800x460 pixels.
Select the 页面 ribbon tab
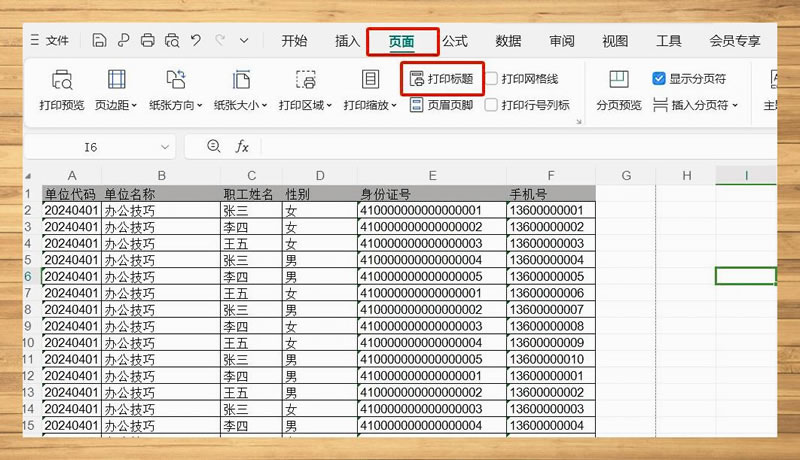click(x=402, y=41)
